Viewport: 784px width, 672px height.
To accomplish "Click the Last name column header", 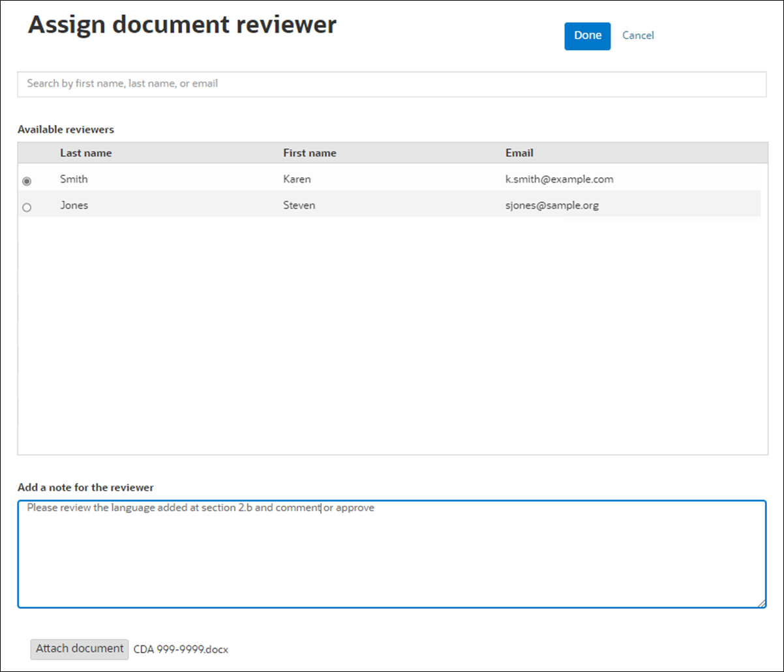I will (85, 153).
